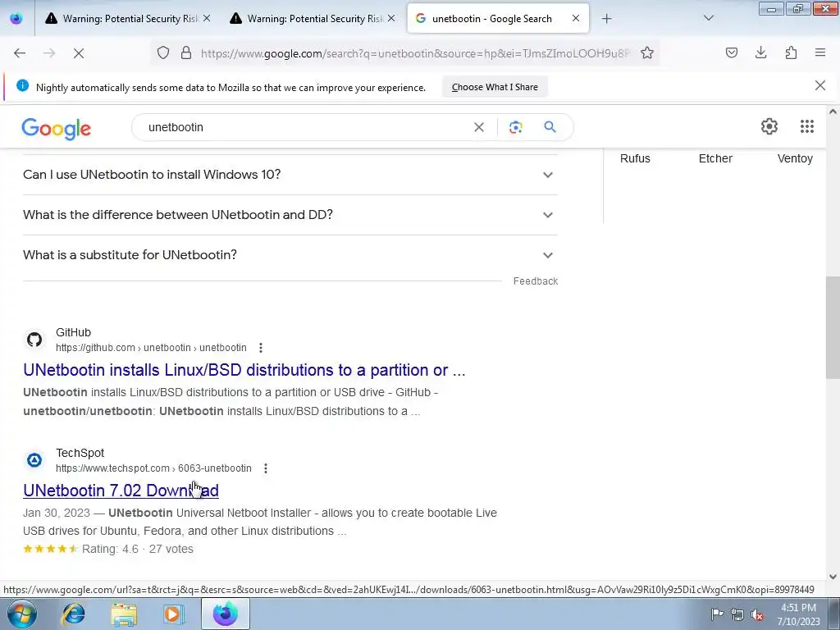Open the Firefox downloads panel
The width and height of the screenshot is (840, 630).
pos(760,52)
